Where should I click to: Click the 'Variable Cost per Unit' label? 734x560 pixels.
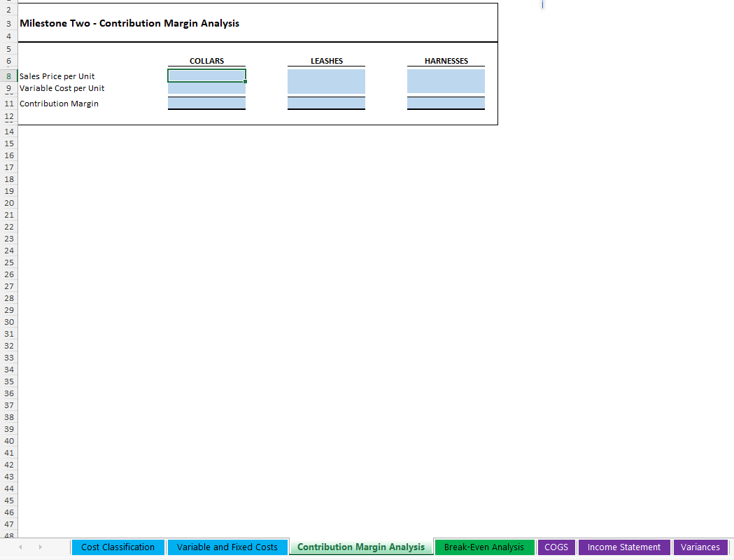click(62, 88)
